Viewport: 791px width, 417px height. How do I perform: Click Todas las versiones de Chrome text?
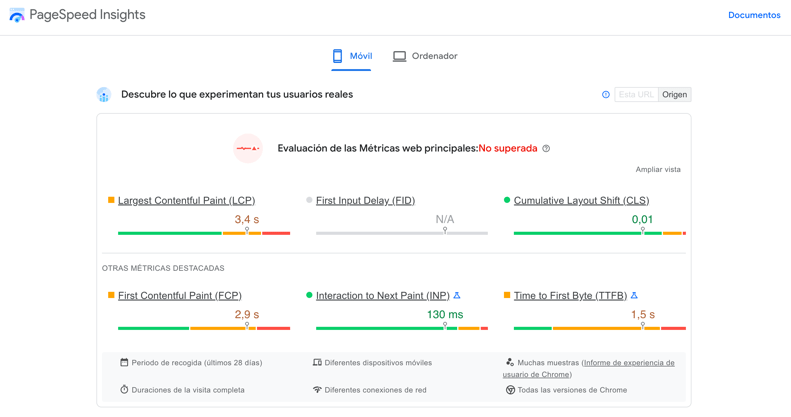pos(572,390)
